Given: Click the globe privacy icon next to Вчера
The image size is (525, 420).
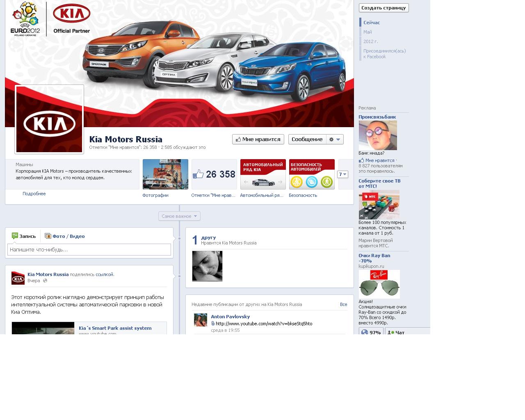Looking at the screenshot, I should [x=45, y=281].
